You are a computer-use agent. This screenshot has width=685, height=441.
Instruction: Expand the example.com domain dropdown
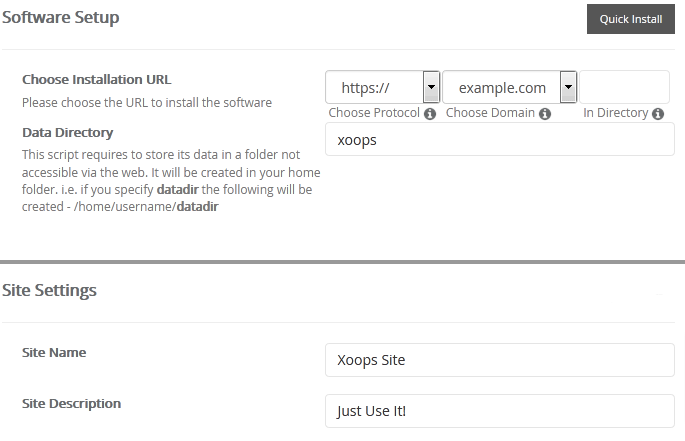pos(510,87)
